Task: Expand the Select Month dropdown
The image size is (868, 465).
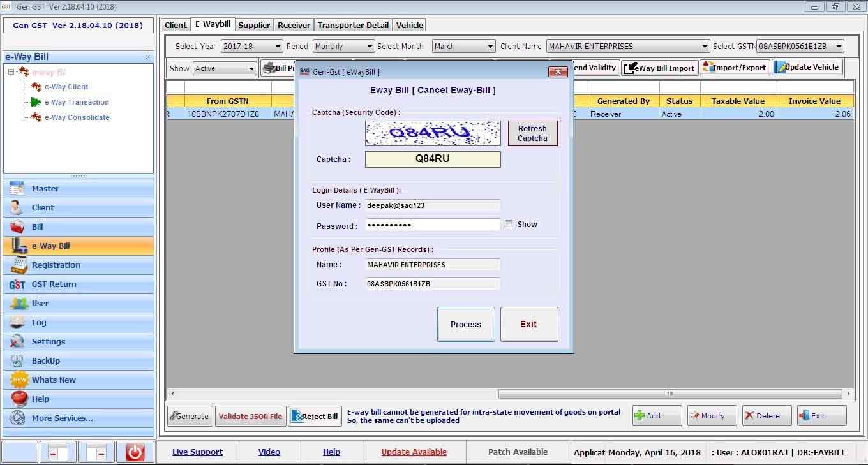Action: coord(463,47)
